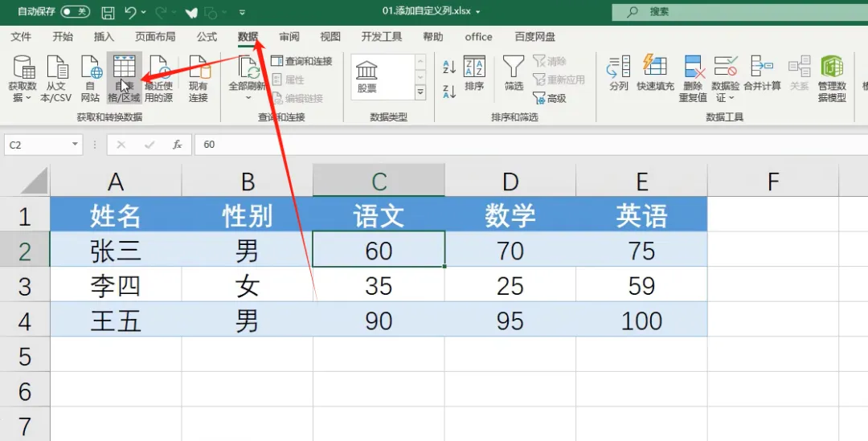Screen dimensions: 868x441
Task: Click the 重新应用 filter button
Action: point(559,80)
